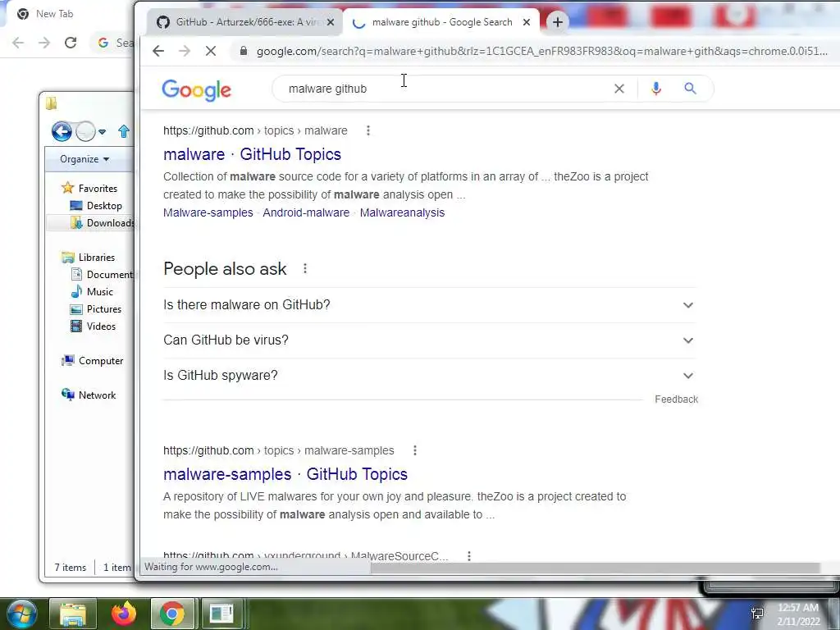Open the Google logo homepage
The image size is (840, 630).
pyautogui.click(x=197, y=90)
